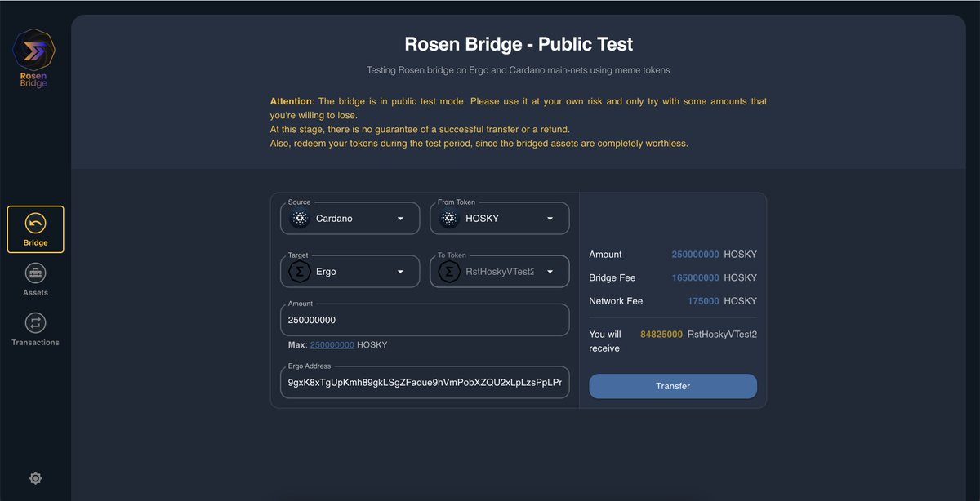Click the Max 250000000 link
This screenshot has width=980, height=501.
click(332, 344)
